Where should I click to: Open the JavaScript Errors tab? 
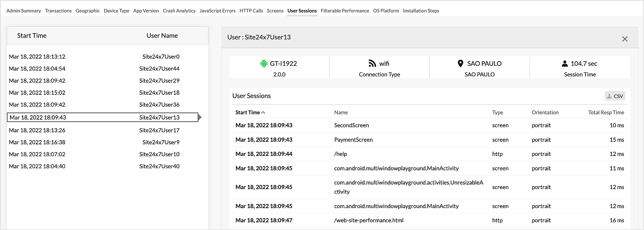pyautogui.click(x=217, y=11)
